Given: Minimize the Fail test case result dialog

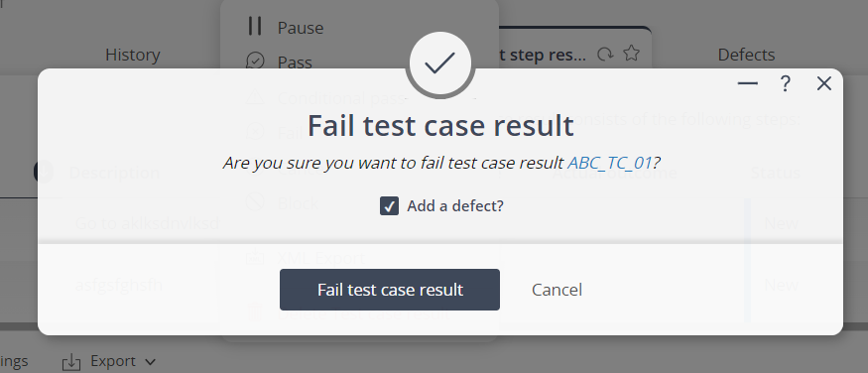Looking at the screenshot, I should coord(747,83).
